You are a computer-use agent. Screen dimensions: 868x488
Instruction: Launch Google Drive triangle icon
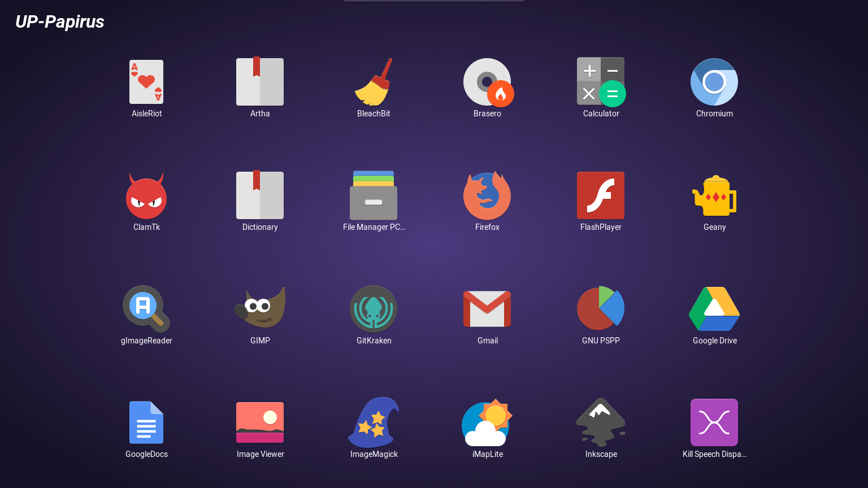pos(714,309)
